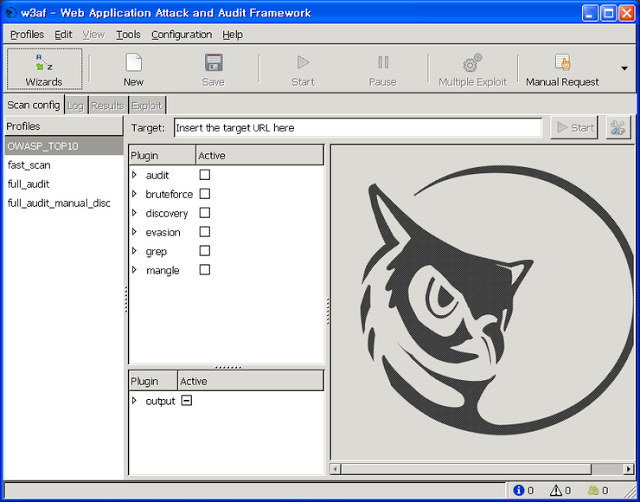The width and height of the screenshot is (640, 502).
Task: Select the bruteforce plugin row label
Action: pyautogui.click(x=169, y=194)
